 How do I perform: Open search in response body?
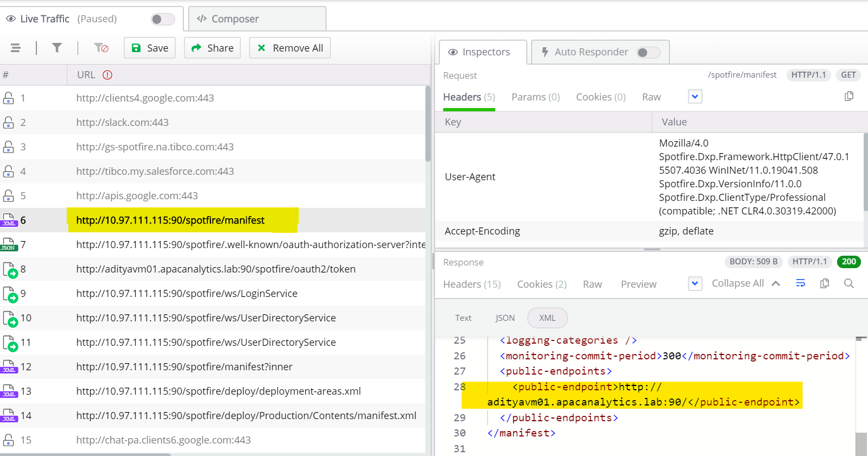[849, 283]
